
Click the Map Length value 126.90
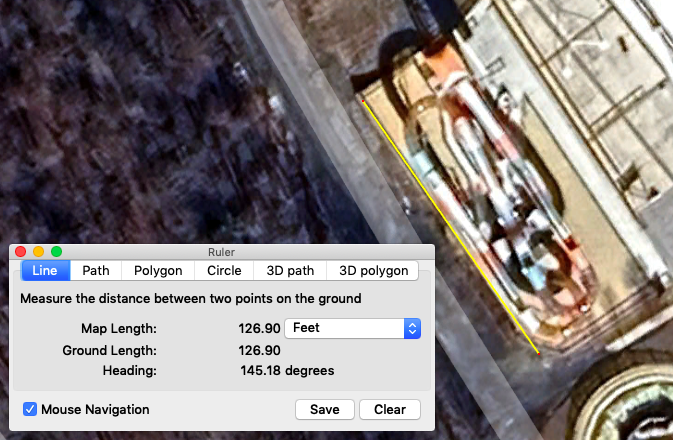(259, 328)
